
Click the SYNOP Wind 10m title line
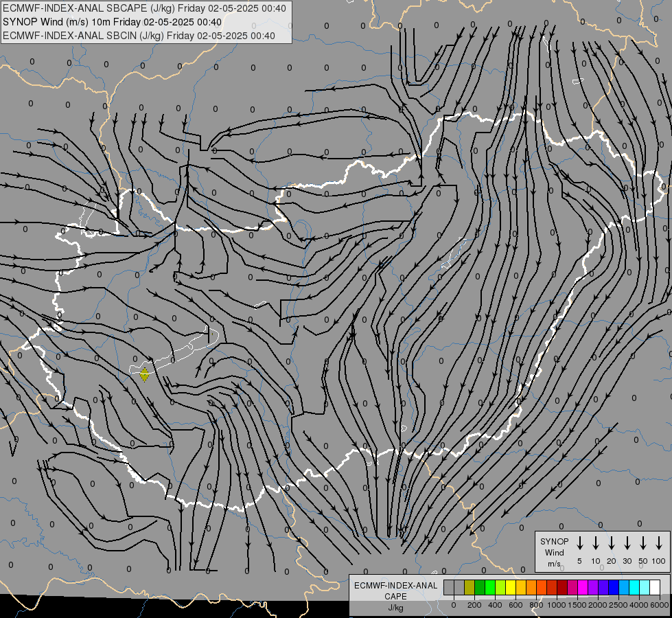113,22
